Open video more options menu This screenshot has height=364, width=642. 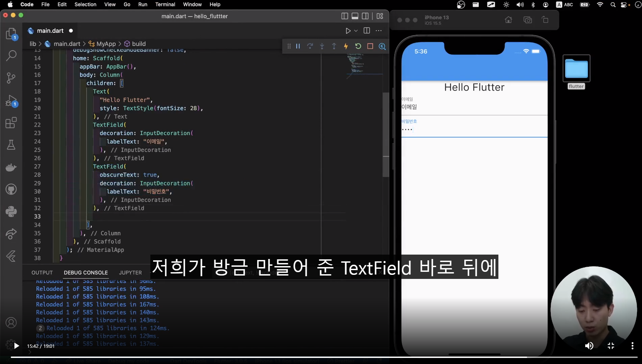tap(632, 346)
